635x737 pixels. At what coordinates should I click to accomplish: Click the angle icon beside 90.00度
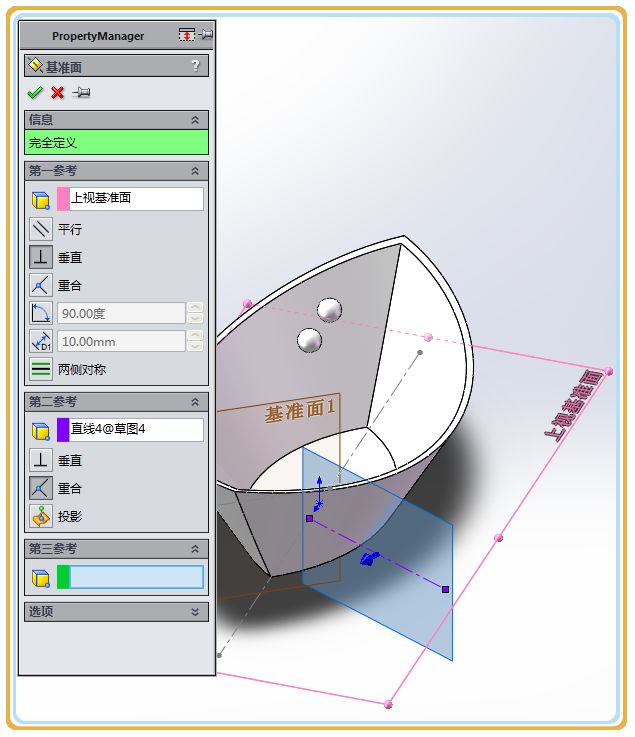click(x=41, y=314)
